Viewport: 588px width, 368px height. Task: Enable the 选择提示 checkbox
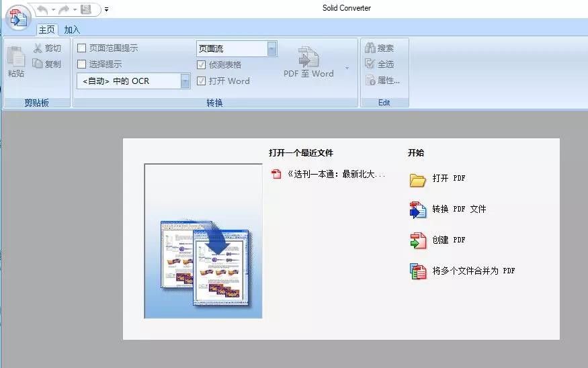82,64
